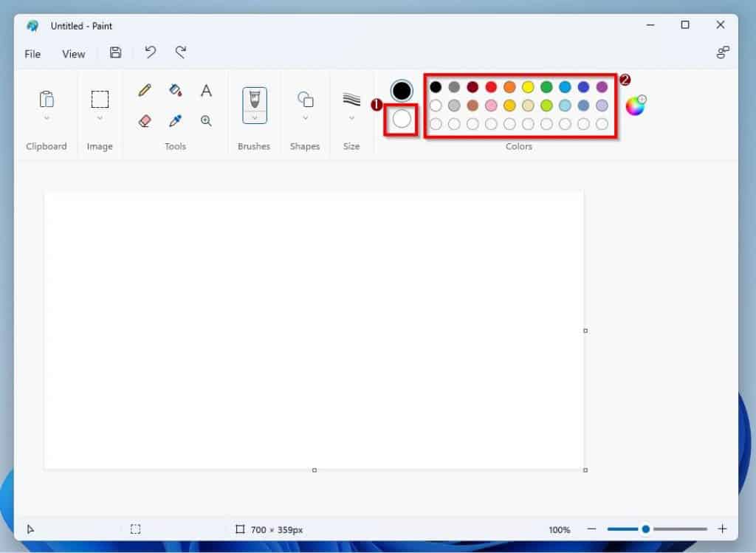The image size is (756, 553).
Task: Select the Fill bucket tool
Action: point(176,90)
